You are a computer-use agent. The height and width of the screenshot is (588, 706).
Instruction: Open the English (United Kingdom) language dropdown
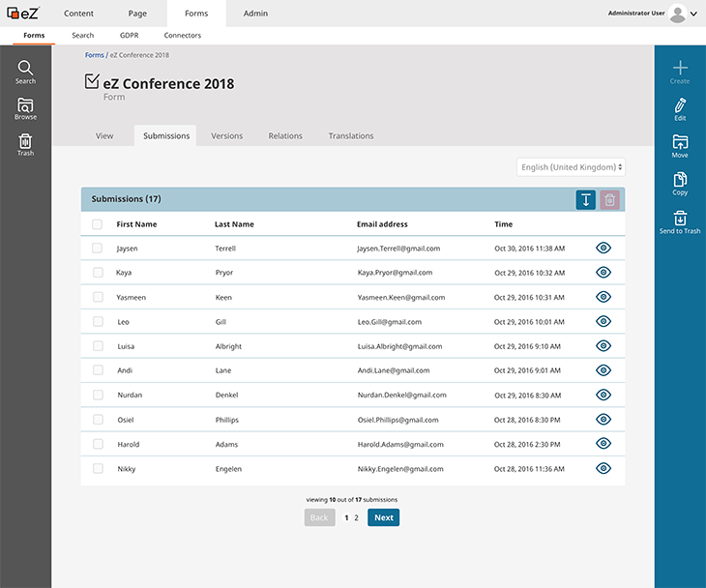point(571,167)
